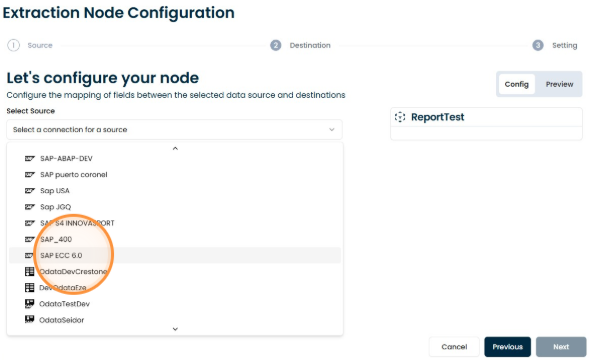Click the OData icon beside OdataSeidor
The image size is (589, 360).
point(29,319)
